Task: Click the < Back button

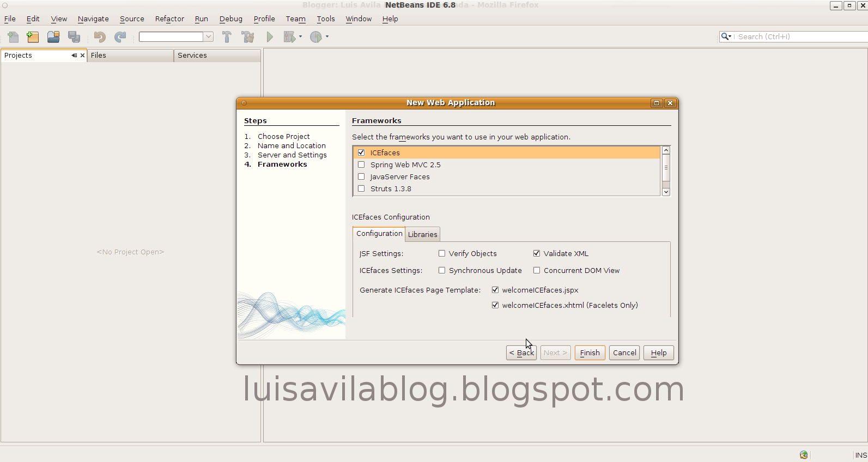Action: (x=521, y=353)
